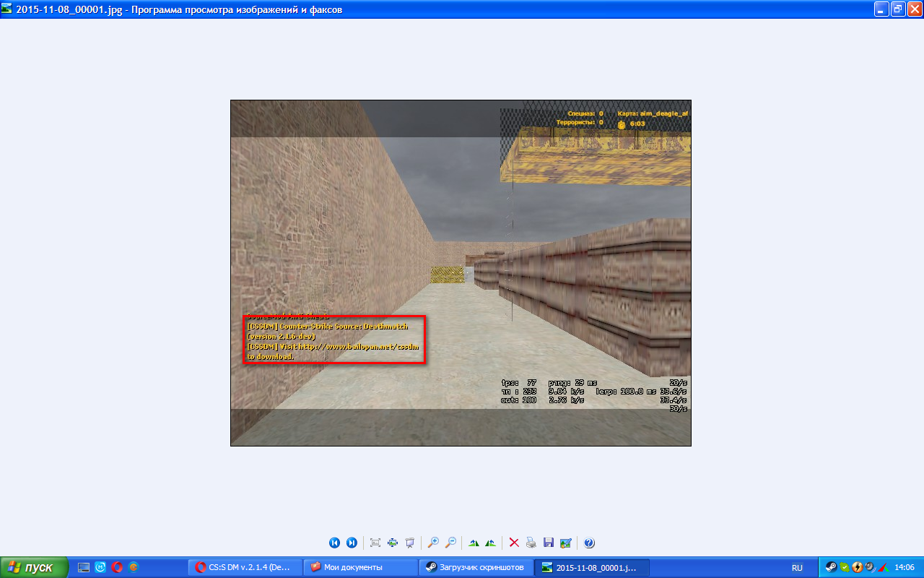Click the fps: 77 readout in image

[x=519, y=382]
